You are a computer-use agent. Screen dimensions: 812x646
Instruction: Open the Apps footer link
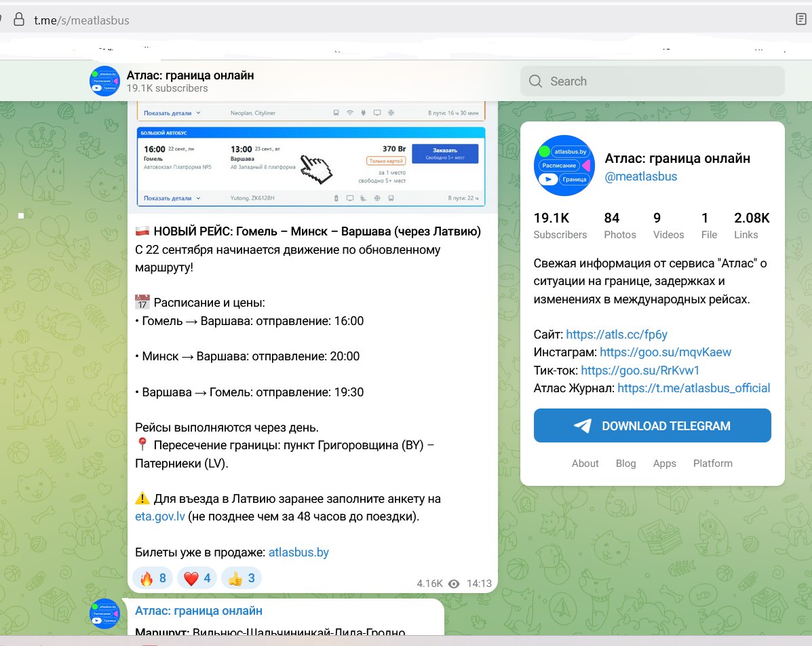pos(664,463)
